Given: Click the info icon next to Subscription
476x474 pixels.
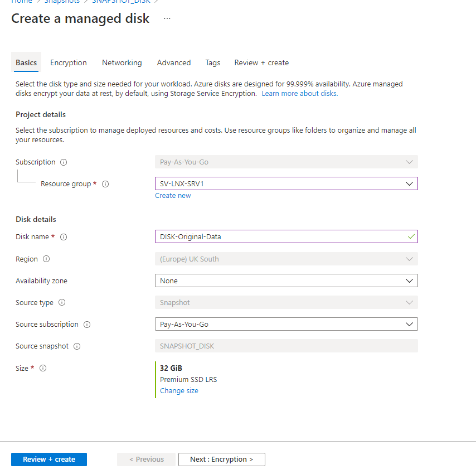Looking at the screenshot, I should coord(64,162).
